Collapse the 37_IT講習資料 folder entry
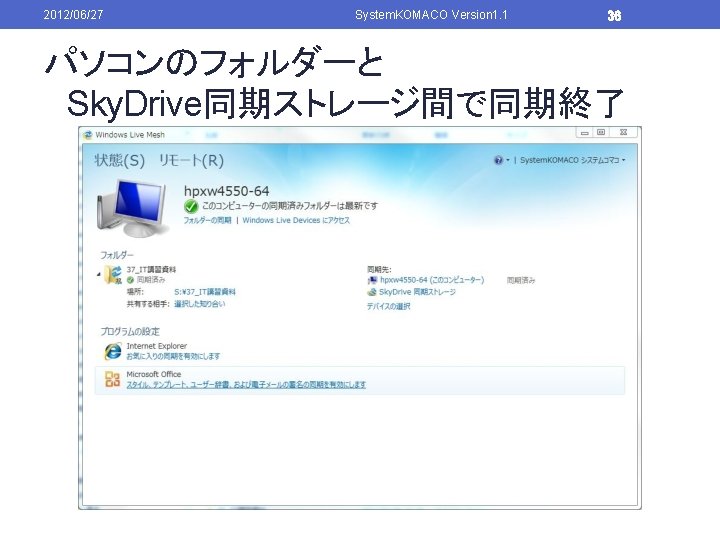Viewport: 720px width, 540px height. pyautogui.click(x=99, y=275)
